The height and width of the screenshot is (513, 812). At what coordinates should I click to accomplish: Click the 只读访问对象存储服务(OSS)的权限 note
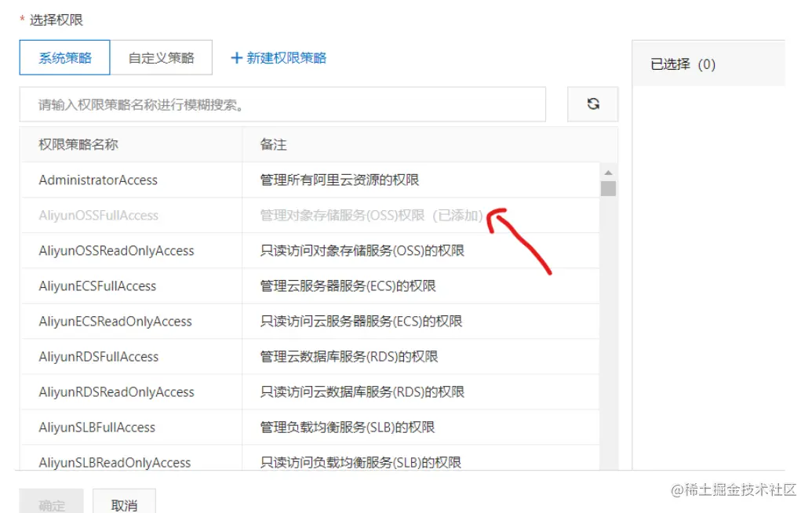[x=362, y=250]
